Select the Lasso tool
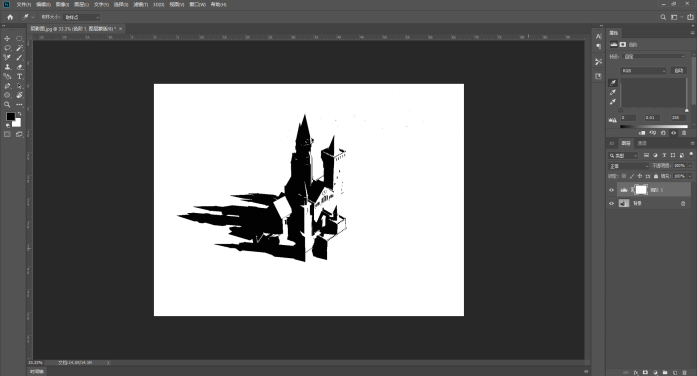The height and width of the screenshot is (376, 697). [x=7, y=48]
